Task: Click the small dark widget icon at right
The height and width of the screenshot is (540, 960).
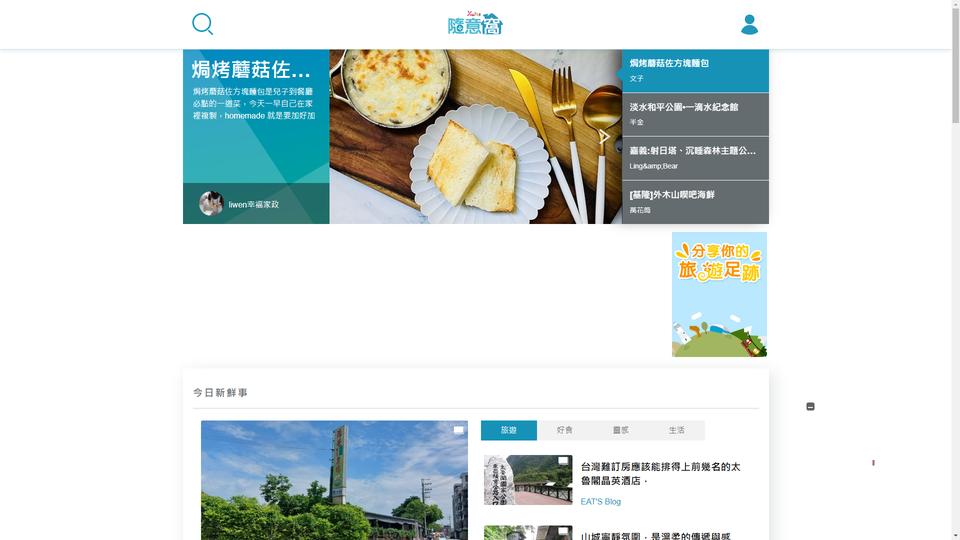Action: coord(810,407)
